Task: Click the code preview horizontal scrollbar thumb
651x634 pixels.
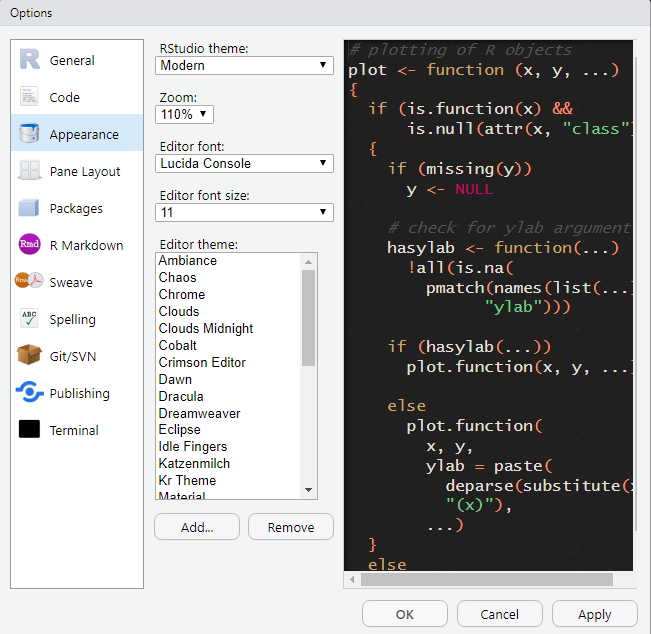Action: 487,579
